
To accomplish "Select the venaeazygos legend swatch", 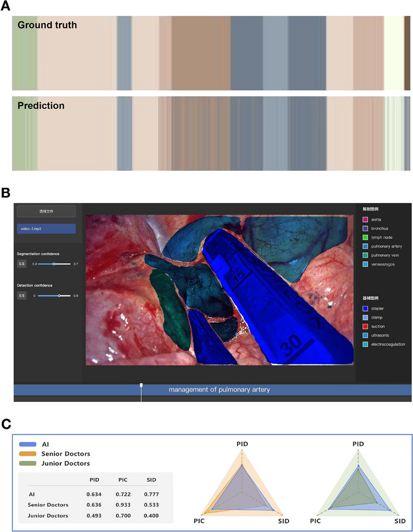I will [365, 264].
